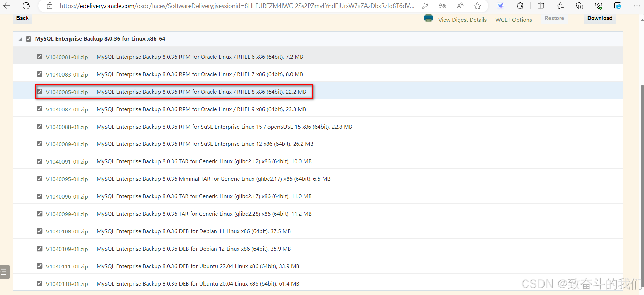Download file V1040091-01.zip link

coord(67,161)
